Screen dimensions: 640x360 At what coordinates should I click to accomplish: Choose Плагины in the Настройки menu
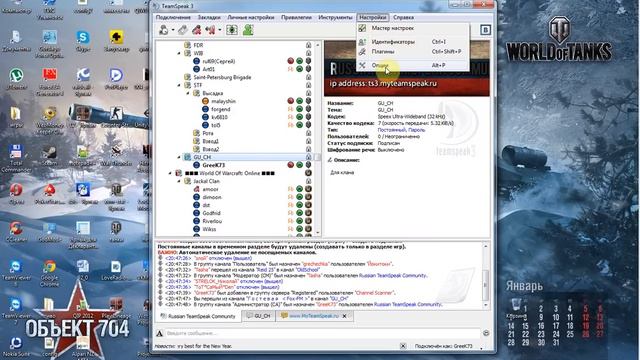point(413,51)
